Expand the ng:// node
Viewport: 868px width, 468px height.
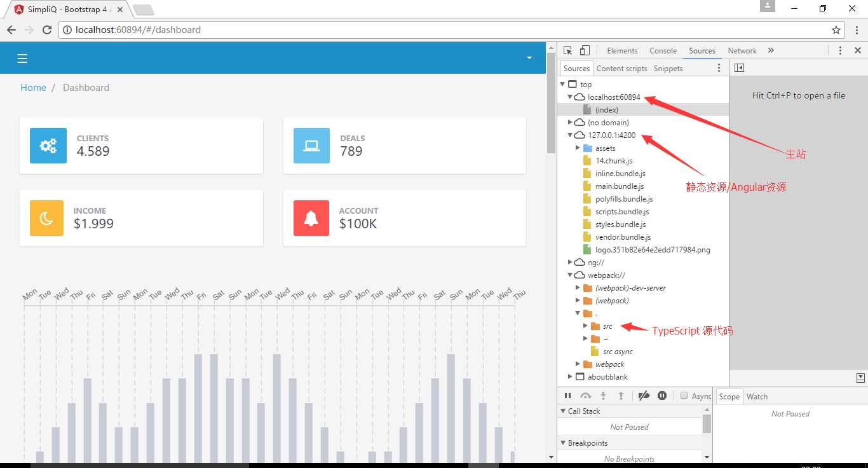tap(570, 263)
